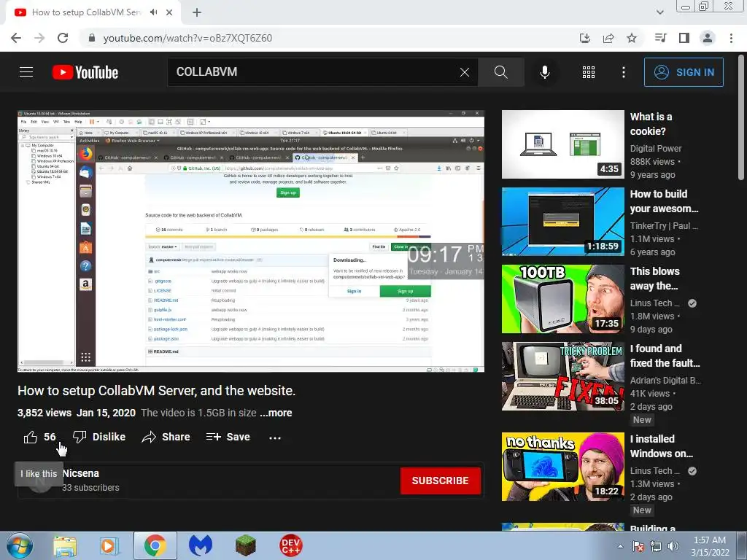Toggle the Chrome side panel

pyautogui.click(x=684, y=38)
